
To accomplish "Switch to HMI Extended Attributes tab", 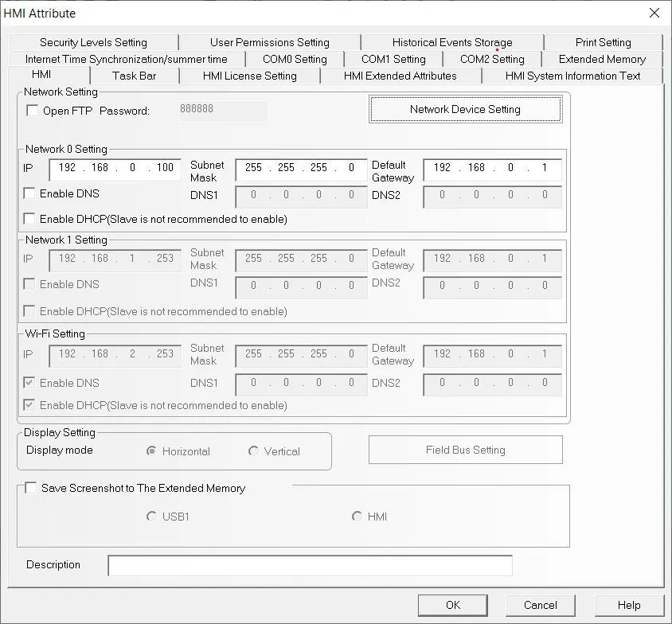I will (x=400, y=76).
